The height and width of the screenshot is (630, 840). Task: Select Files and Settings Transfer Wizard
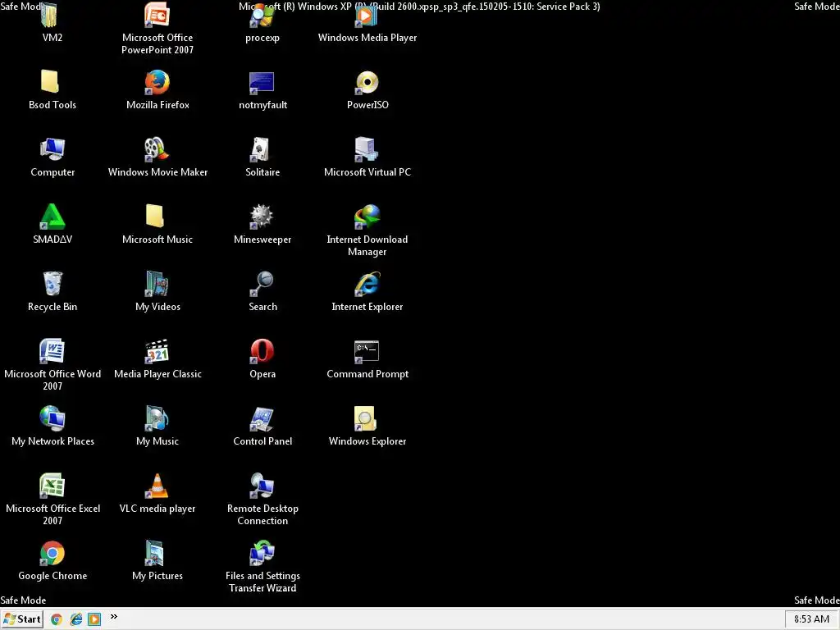tap(262, 553)
